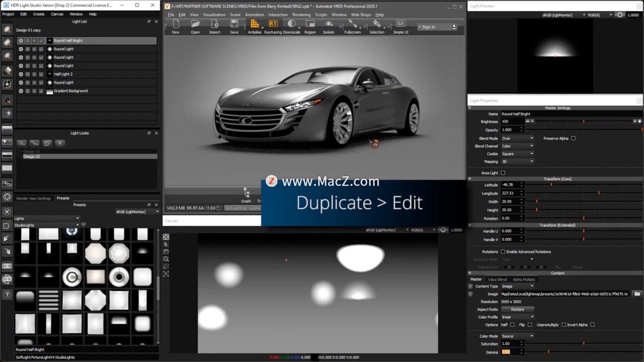Click the Isolate eye icon
The image size is (644, 362).
coord(329,24)
